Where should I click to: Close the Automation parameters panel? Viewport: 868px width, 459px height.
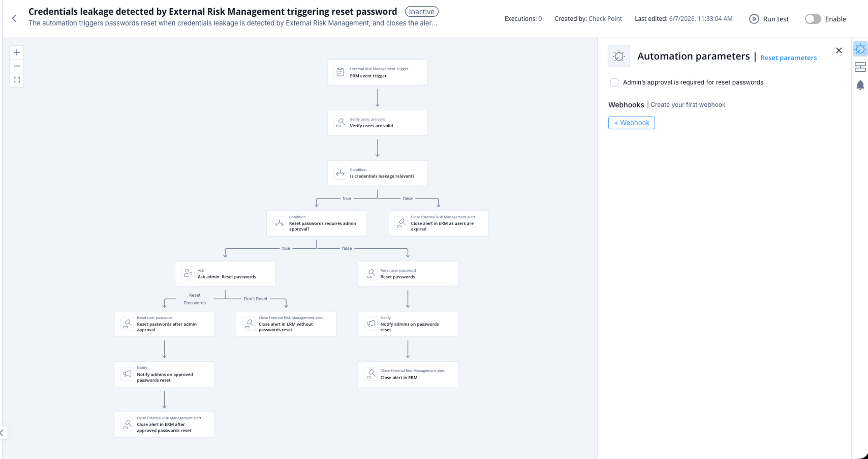(839, 50)
